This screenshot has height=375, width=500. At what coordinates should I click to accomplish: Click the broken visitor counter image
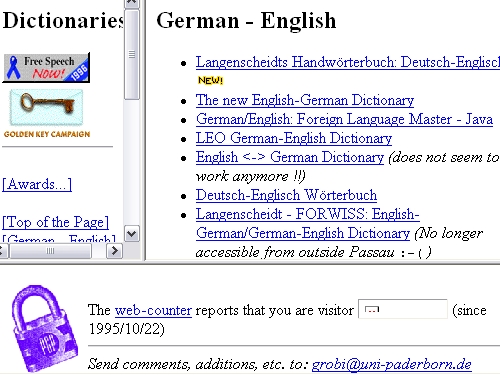403,309
